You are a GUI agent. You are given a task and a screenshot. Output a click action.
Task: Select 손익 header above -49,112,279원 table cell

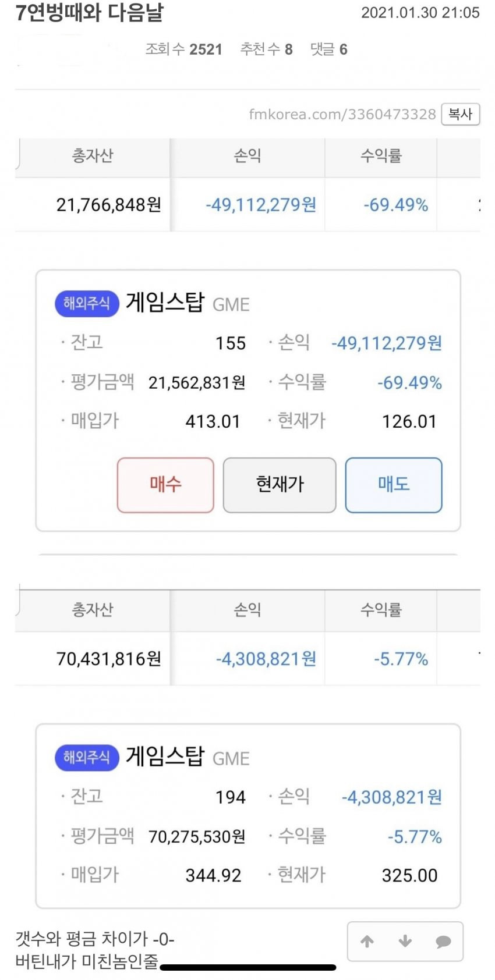point(248,156)
